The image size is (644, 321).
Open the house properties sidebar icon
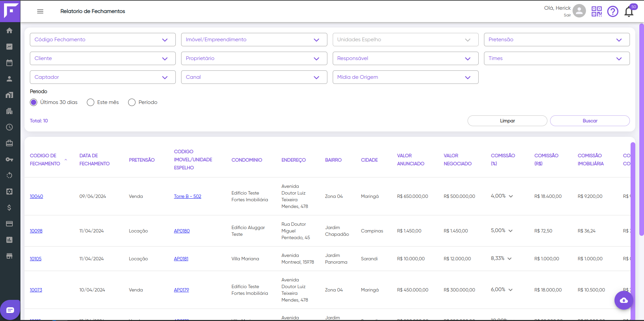[9, 95]
